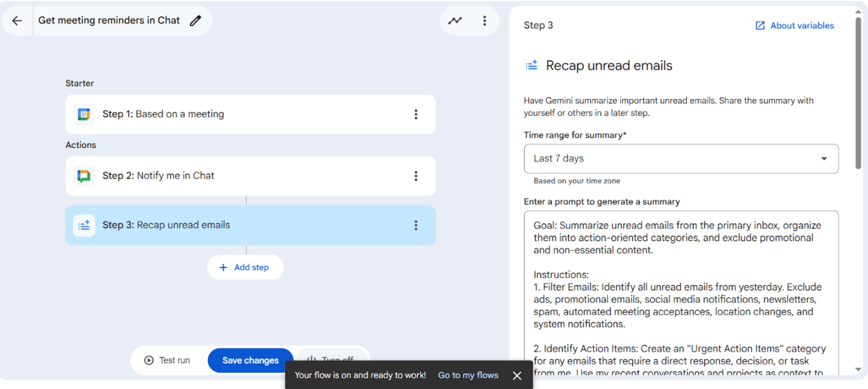Screen dimensions: 868x389
Task: Open the activity chart icon in the top bar
Action: click(455, 20)
